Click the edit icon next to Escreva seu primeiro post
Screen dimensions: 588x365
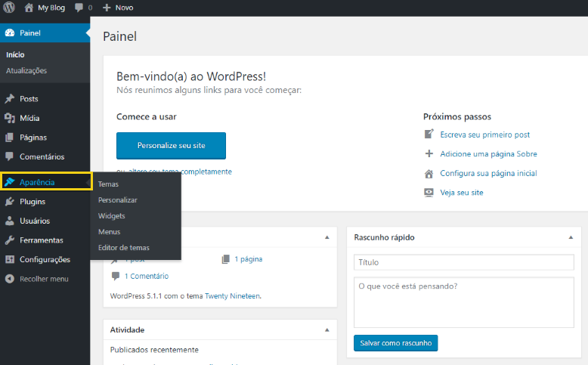pyautogui.click(x=429, y=134)
